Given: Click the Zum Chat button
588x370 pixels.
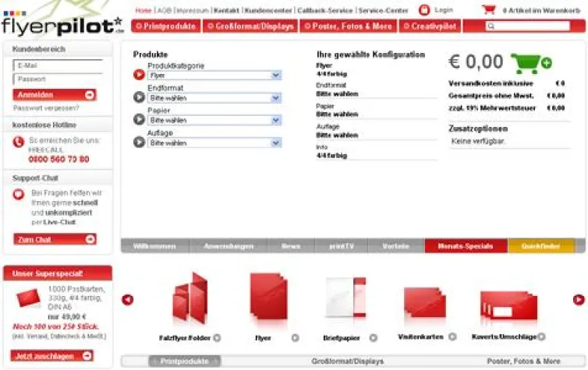Looking at the screenshot, I should click(x=55, y=239).
